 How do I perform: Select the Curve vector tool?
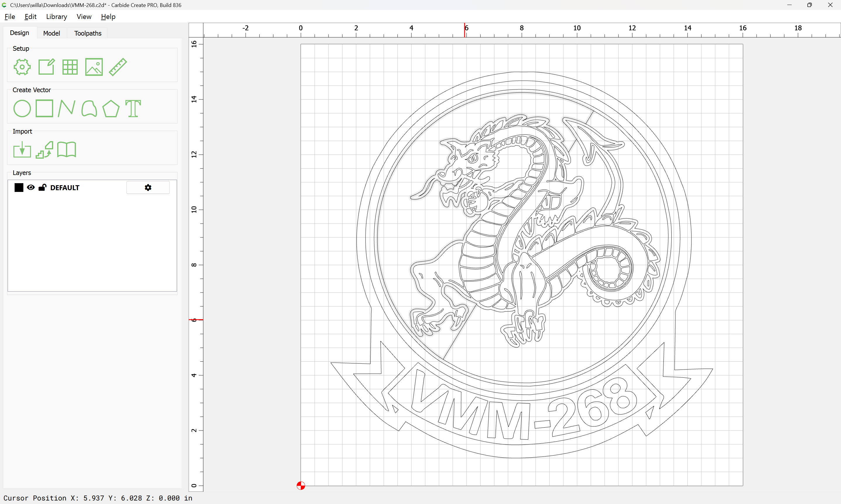[89, 109]
